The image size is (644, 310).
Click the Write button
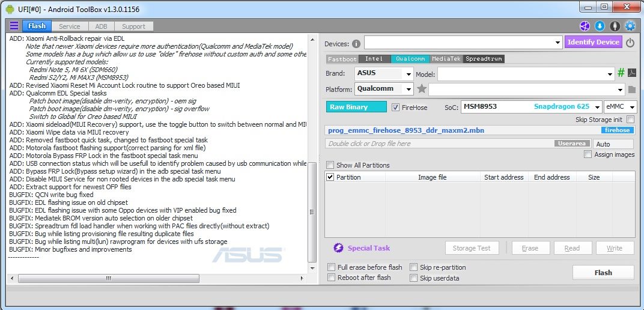(x=615, y=248)
